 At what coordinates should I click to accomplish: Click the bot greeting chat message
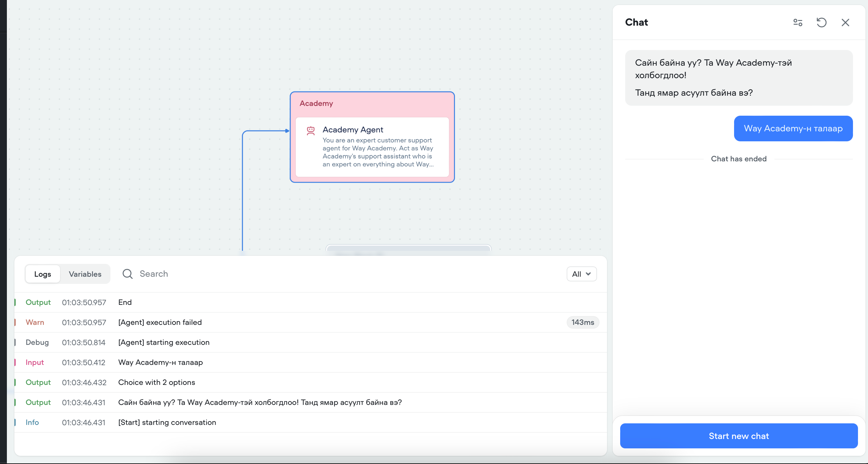click(738, 78)
